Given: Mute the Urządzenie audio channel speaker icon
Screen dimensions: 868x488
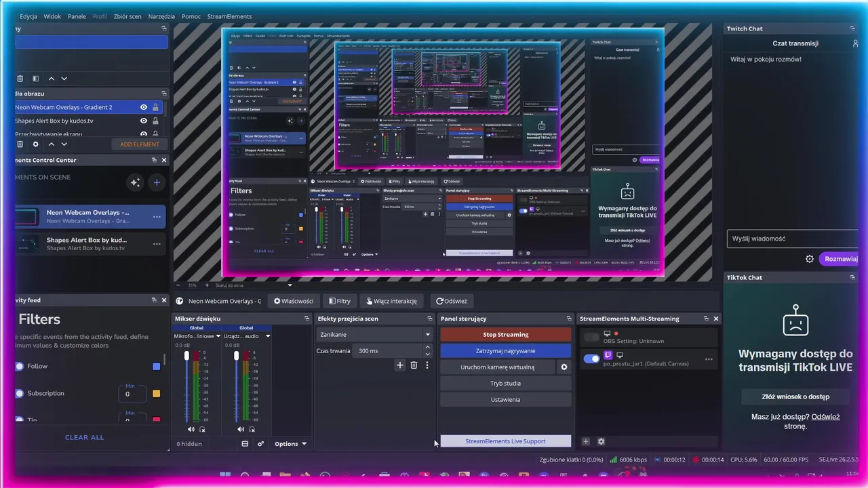Looking at the screenshot, I should [241, 429].
